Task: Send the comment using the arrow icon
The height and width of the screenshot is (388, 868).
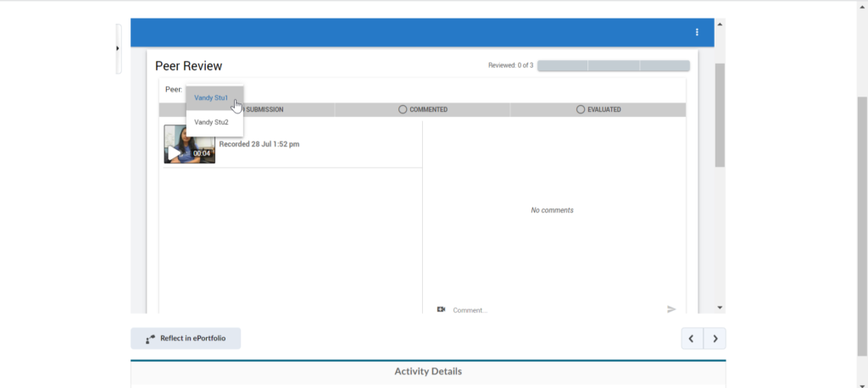Action: 671,310
